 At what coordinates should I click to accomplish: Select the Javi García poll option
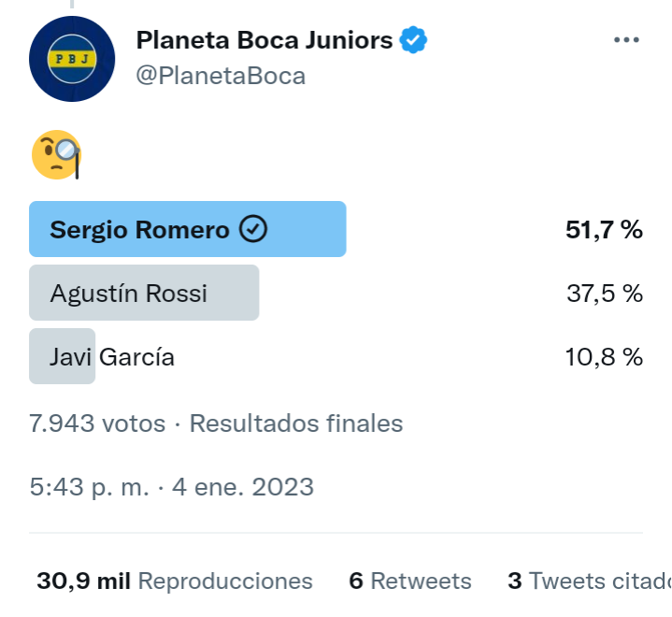(112, 356)
